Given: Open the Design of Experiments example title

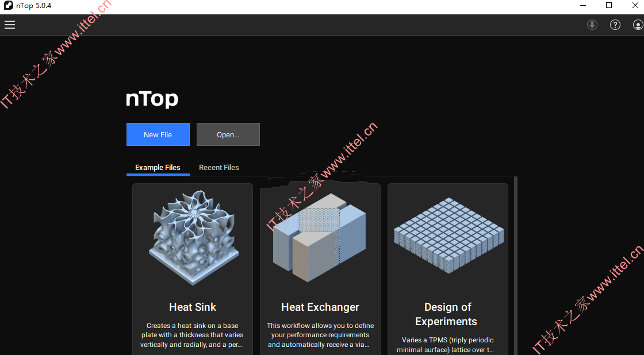Looking at the screenshot, I should pyautogui.click(x=447, y=314).
